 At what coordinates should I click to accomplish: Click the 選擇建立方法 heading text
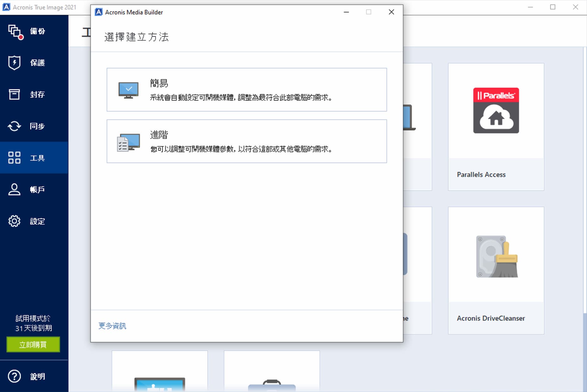[137, 37]
